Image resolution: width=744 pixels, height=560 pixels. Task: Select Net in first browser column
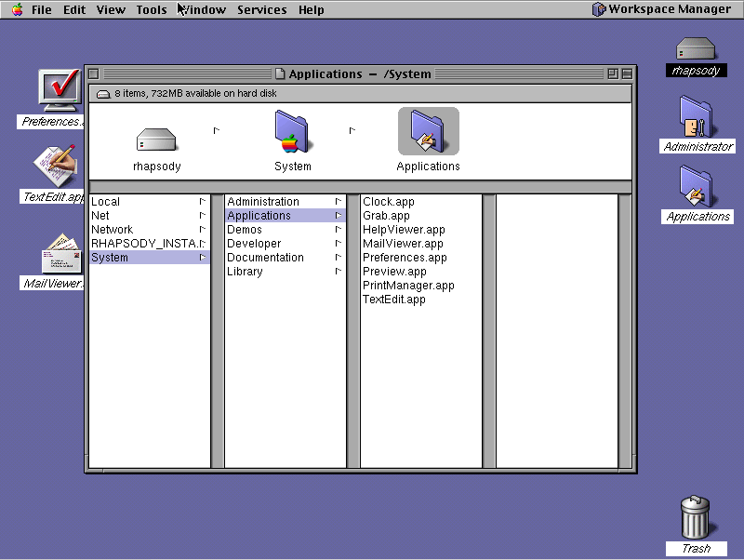pyautogui.click(x=150, y=216)
